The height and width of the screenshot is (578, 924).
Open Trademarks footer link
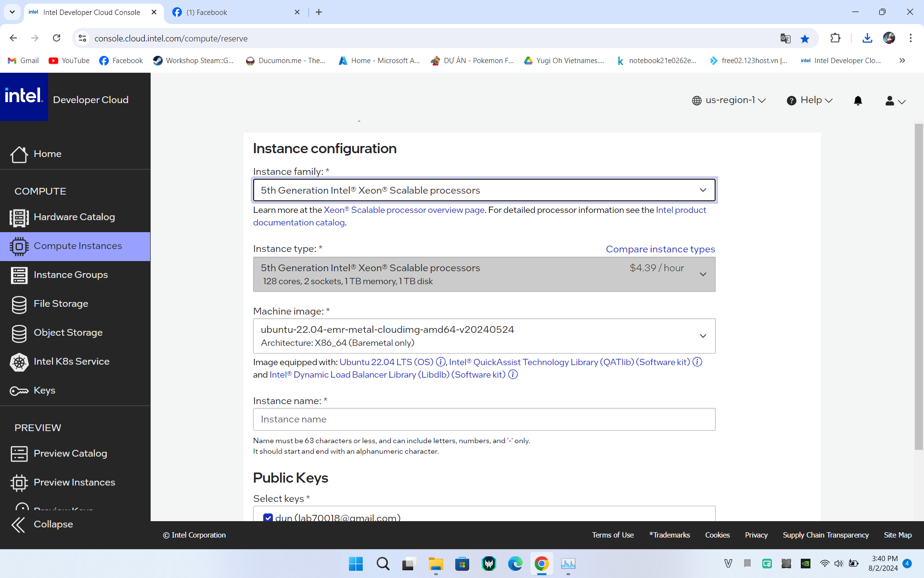[x=669, y=535]
